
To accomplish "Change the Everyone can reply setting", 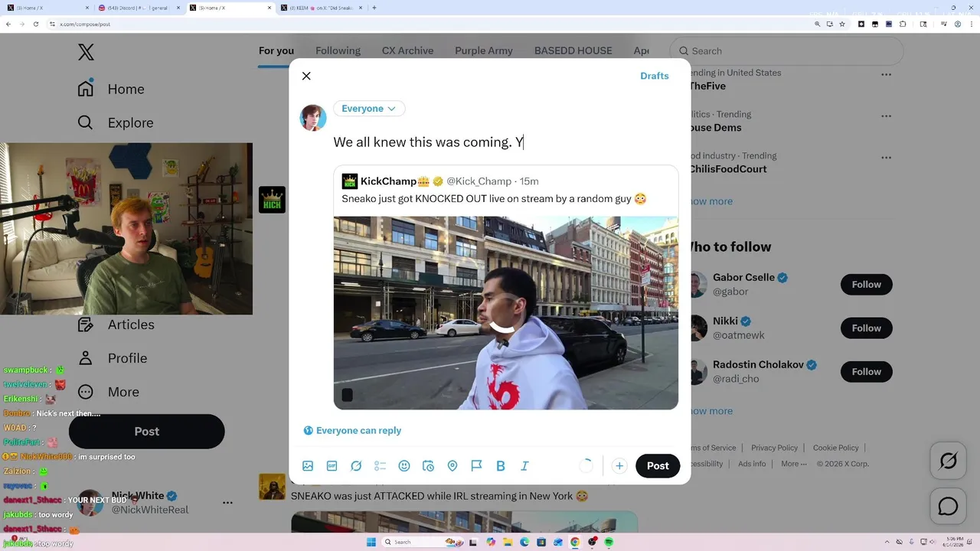I will (x=352, y=430).
